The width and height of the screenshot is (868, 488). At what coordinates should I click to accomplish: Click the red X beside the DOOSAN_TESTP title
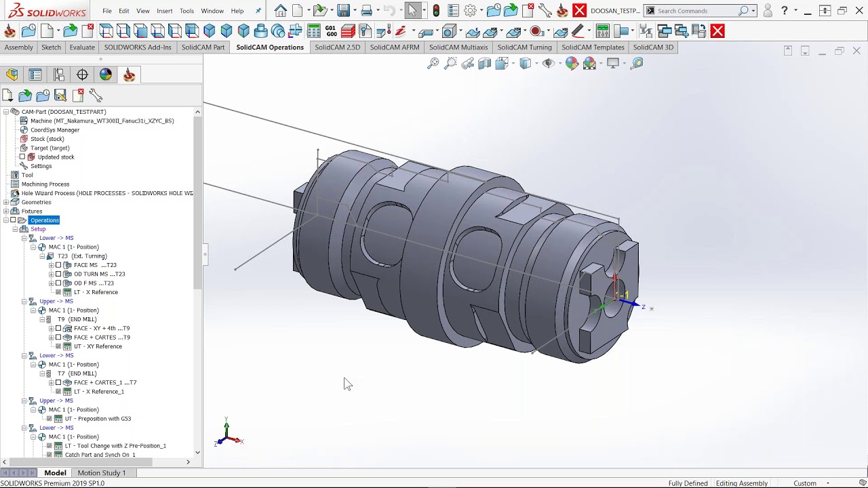pos(579,11)
